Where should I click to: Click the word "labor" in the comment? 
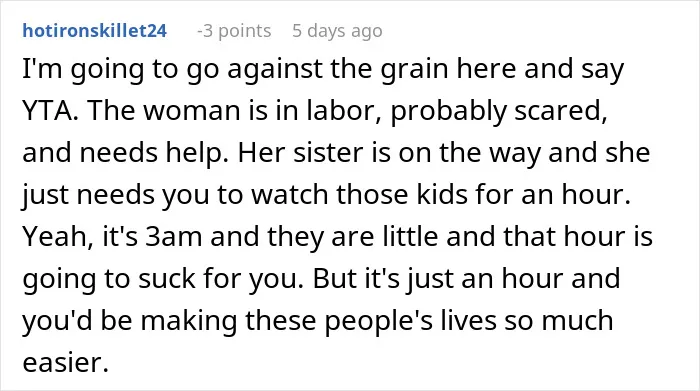[x=337, y=110]
